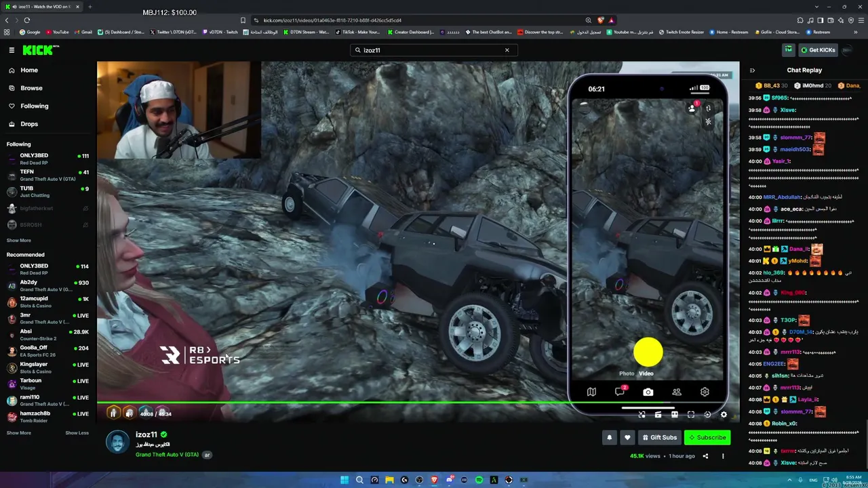The image size is (868, 488).
Task: Open the Creator Dashboard bookmark
Action: [x=411, y=32]
